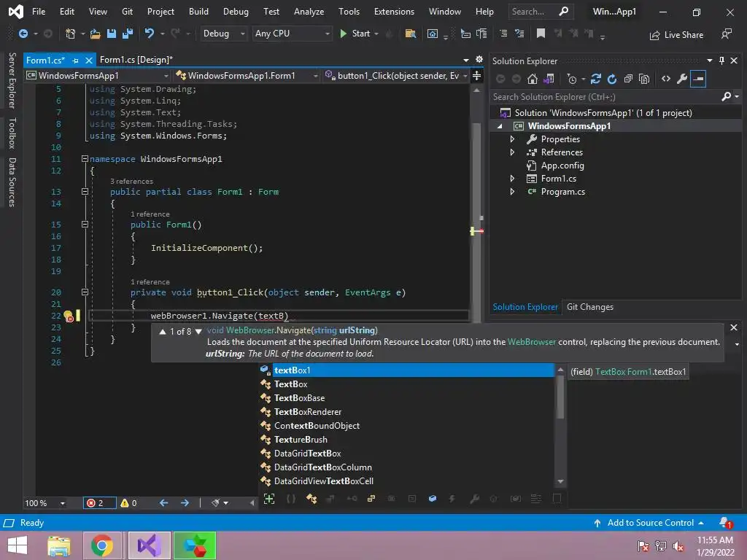Toggle Show All Files in Solution Explorer
The image size is (747, 560).
pyautogui.click(x=644, y=79)
